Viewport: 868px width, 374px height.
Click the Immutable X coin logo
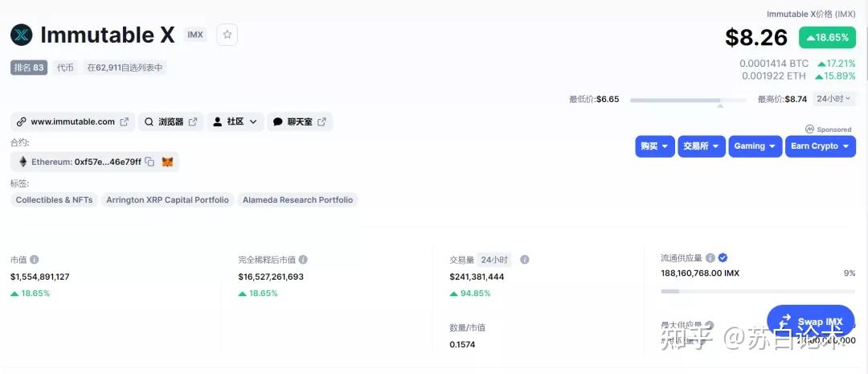(21, 35)
